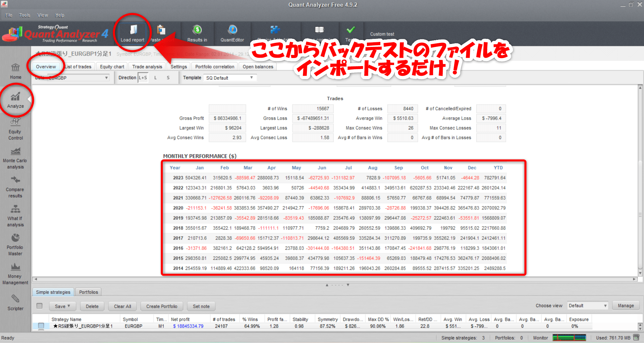Open the Trade analysis tab

click(x=147, y=66)
